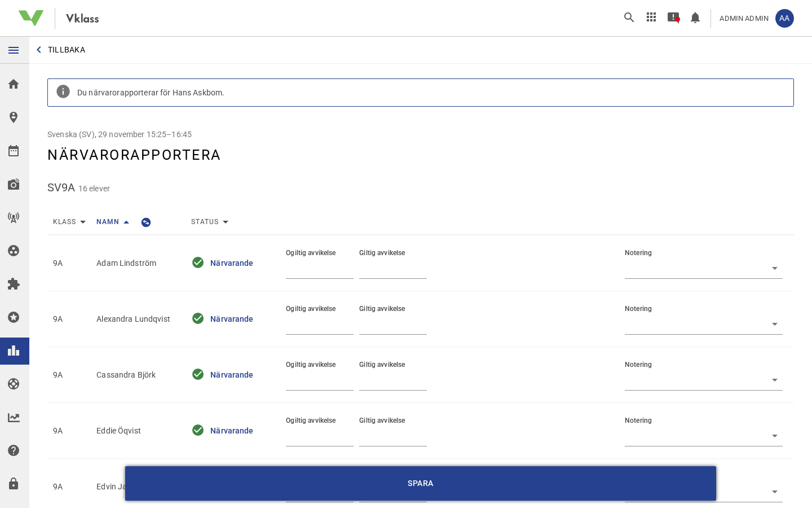Open the camera sidebar icon
This screenshot has height=508, width=812.
[x=14, y=184]
